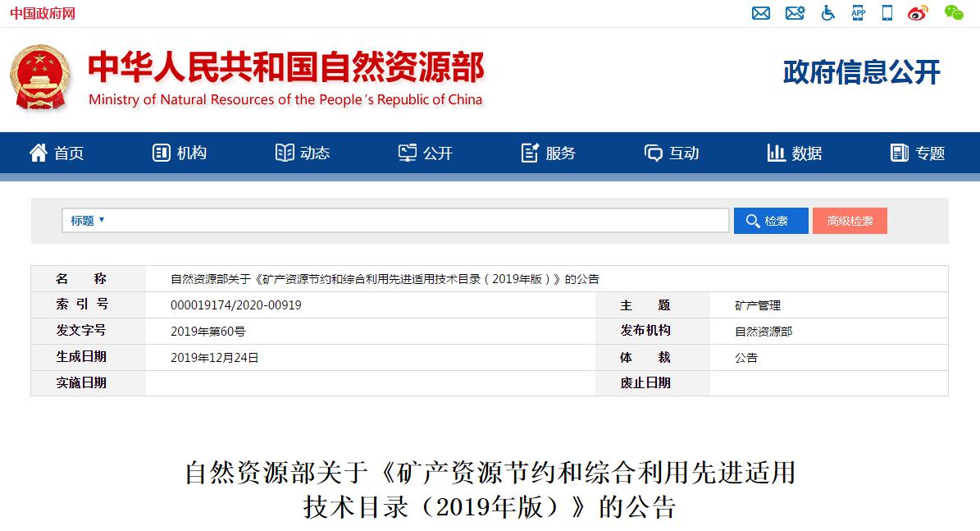The image size is (980, 531).
Task: Click the 废止日期 label cell
Action: point(653,382)
